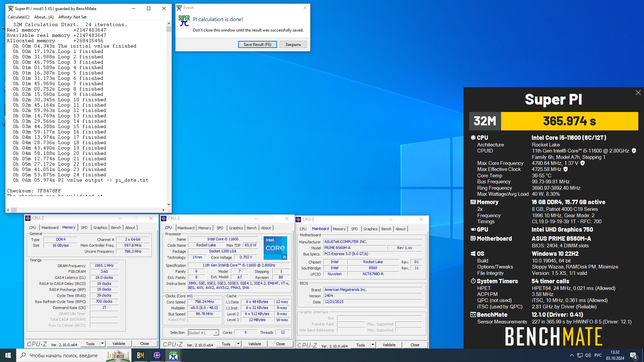Open the notification center icon
The height and width of the screenshot is (362, 644).
(633, 355)
